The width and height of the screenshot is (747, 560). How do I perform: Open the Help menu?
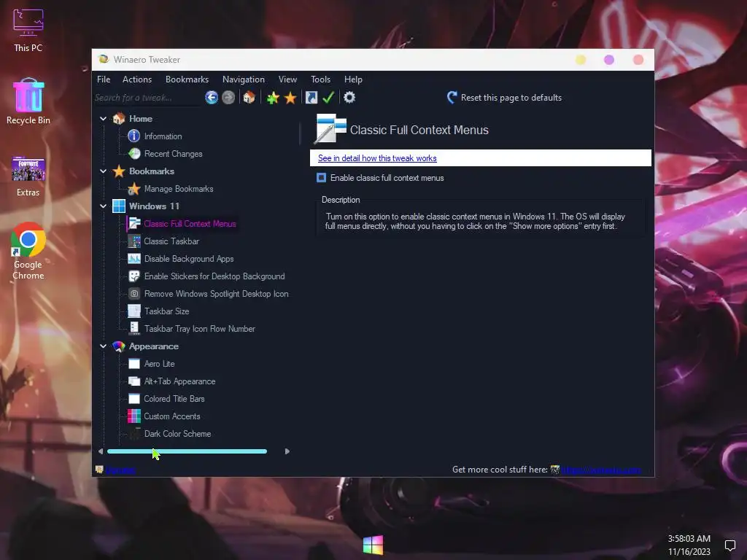[353, 79]
